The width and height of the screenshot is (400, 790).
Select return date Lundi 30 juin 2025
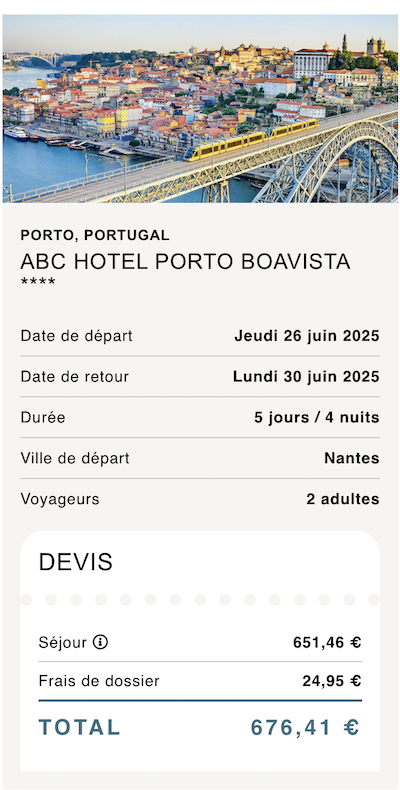click(306, 377)
